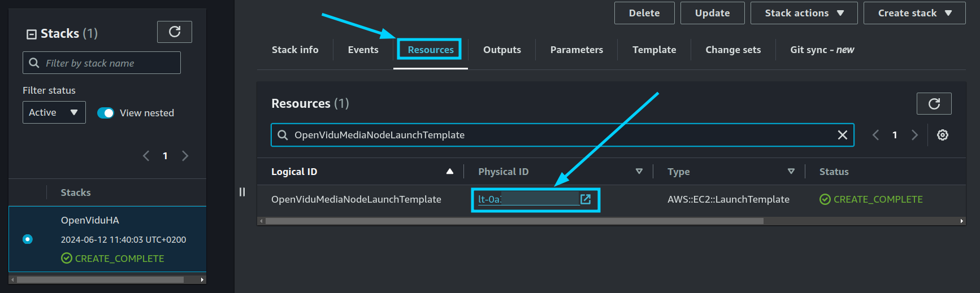
Task: Open Resources table preferences gear
Action: [943, 135]
